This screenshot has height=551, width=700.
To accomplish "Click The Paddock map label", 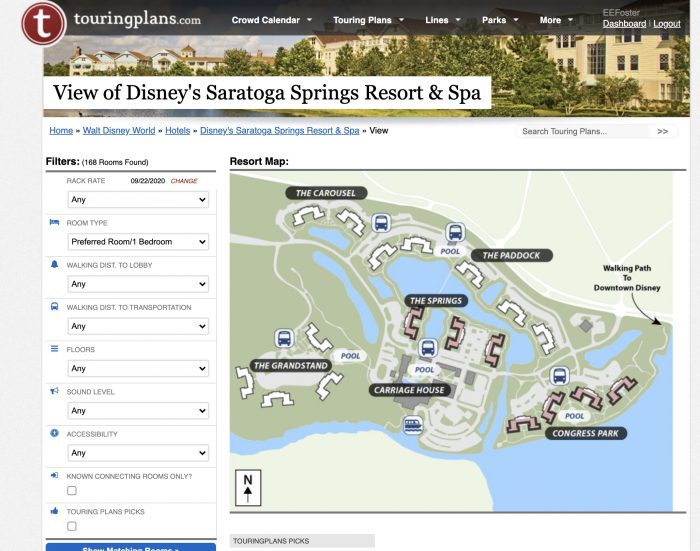I will pos(512,255).
